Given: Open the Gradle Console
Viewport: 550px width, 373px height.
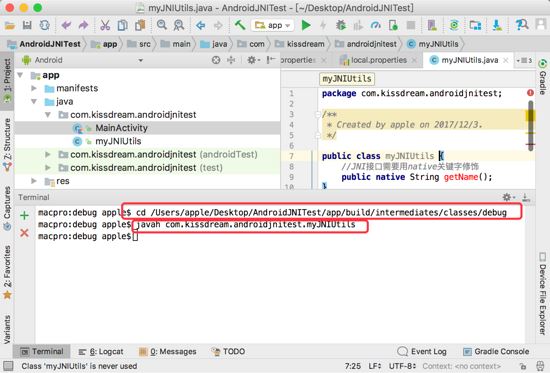Looking at the screenshot, I should 496,351.
